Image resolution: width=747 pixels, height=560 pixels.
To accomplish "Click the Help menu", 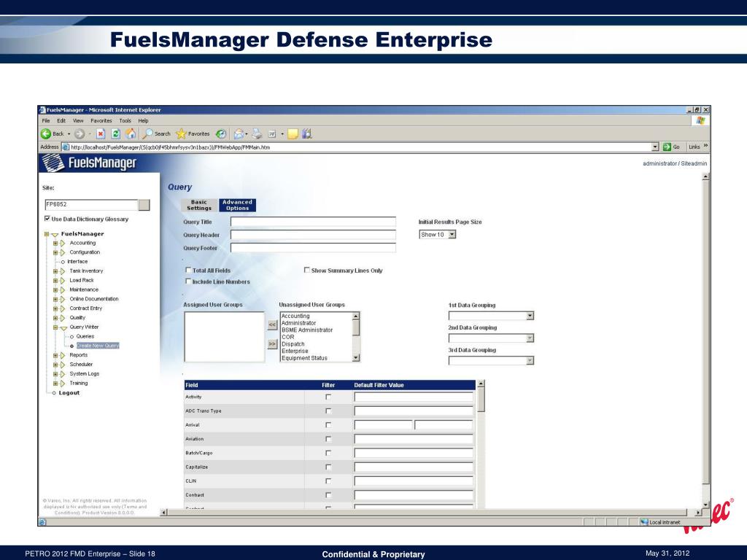I will click(x=144, y=120).
